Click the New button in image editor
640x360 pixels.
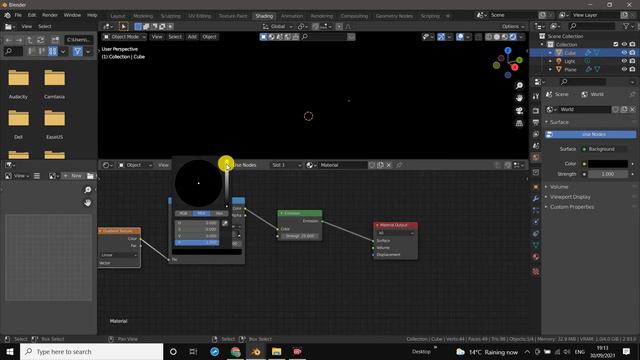(x=73, y=176)
